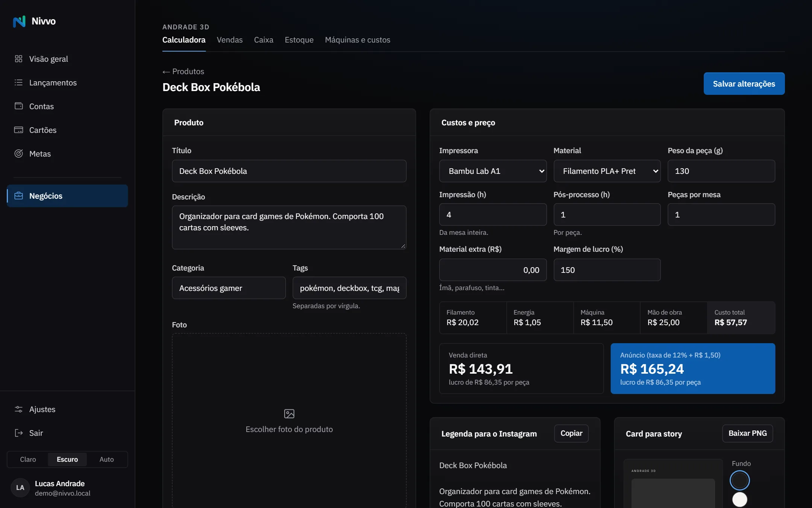Viewport: 812px width, 508px height.
Task: Click the Ajustes sliders icon
Action: (18, 409)
